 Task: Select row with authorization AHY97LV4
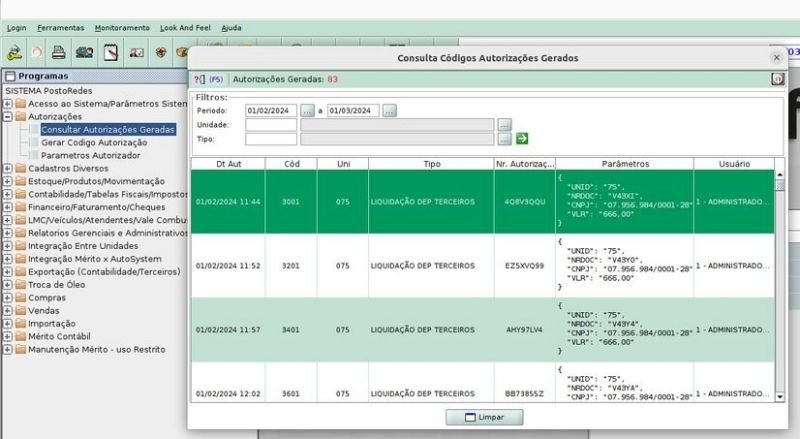pyautogui.click(x=483, y=330)
